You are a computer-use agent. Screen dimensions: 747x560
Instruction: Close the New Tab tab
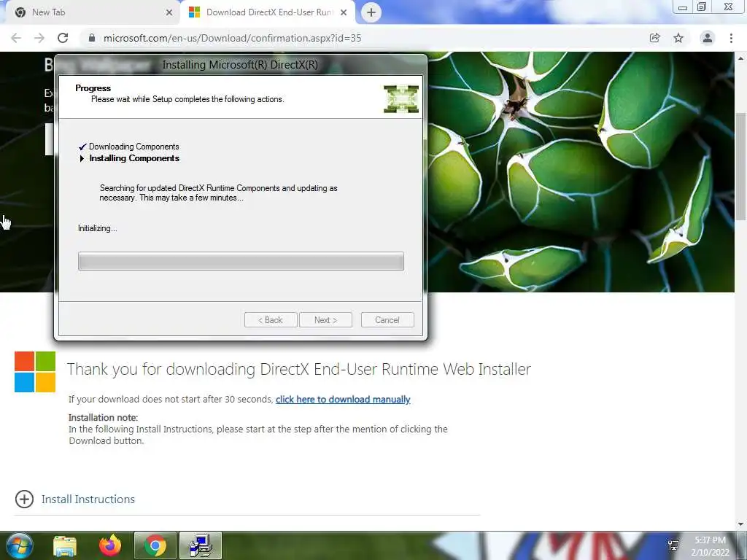click(169, 12)
